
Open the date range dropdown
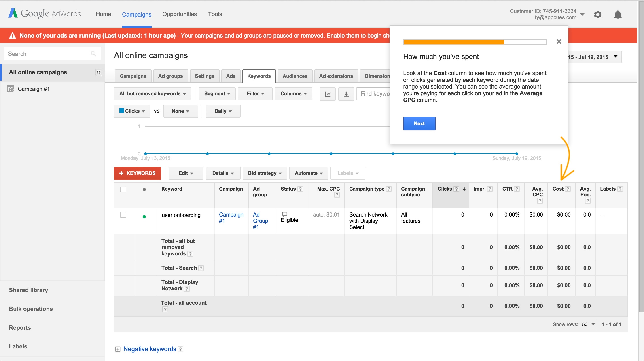click(595, 57)
